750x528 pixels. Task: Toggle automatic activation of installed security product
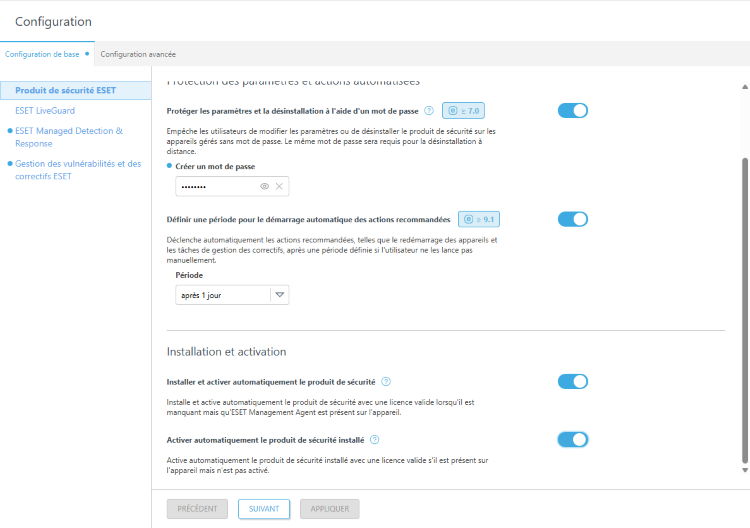coord(572,439)
